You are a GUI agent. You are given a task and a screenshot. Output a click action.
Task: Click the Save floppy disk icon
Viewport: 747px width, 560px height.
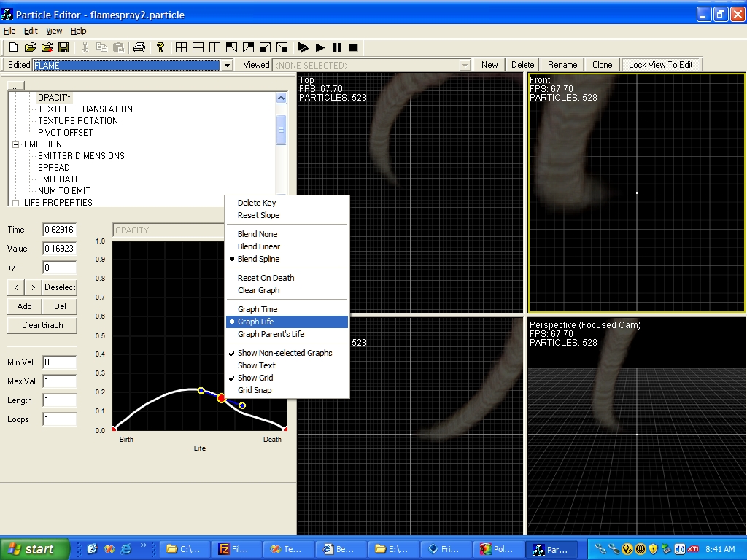pos(63,47)
